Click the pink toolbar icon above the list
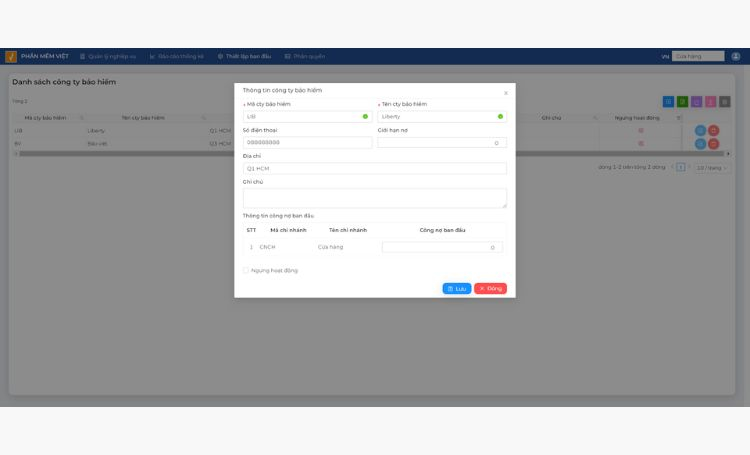Viewport: 750px width, 455px height. (x=711, y=101)
